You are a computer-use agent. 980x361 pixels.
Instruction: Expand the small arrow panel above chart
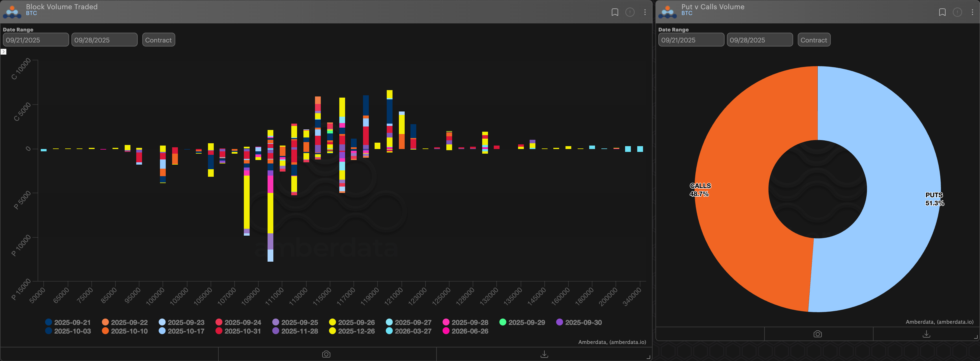click(x=3, y=52)
